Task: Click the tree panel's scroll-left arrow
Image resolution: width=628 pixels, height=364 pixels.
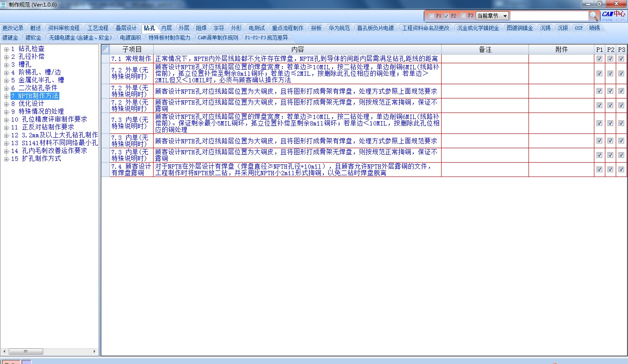Action: coord(4,351)
